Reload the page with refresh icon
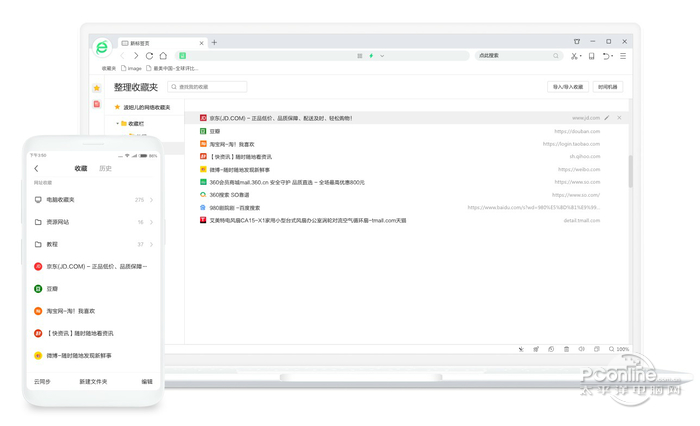700x426 pixels. [x=150, y=56]
